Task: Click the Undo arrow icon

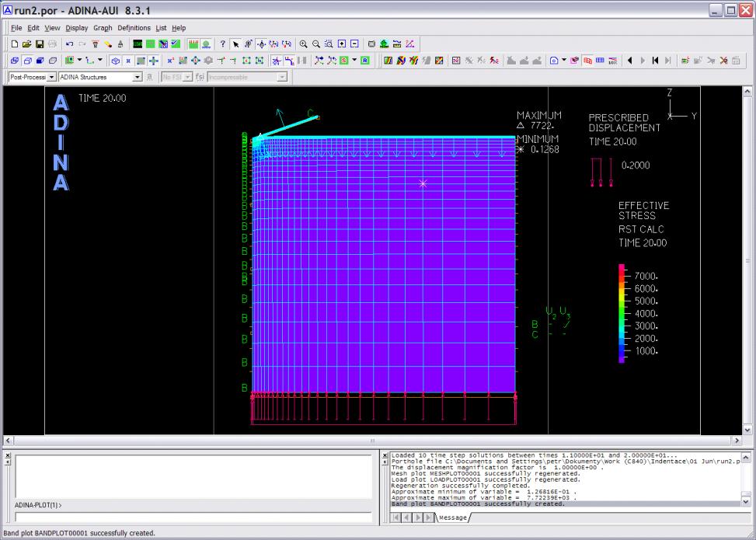Action: (x=69, y=44)
